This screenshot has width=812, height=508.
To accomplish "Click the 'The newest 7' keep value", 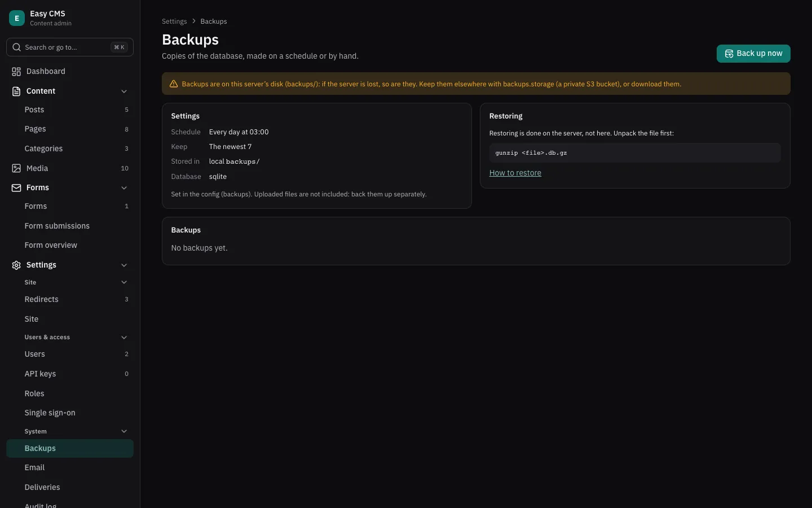I will pyautogui.click(x=230, y=147).
